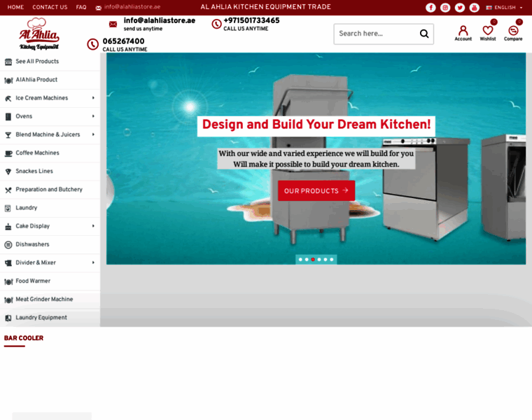Open the YouTube social icon
This screenshot has height=420, width=532.
pos(474,8)
